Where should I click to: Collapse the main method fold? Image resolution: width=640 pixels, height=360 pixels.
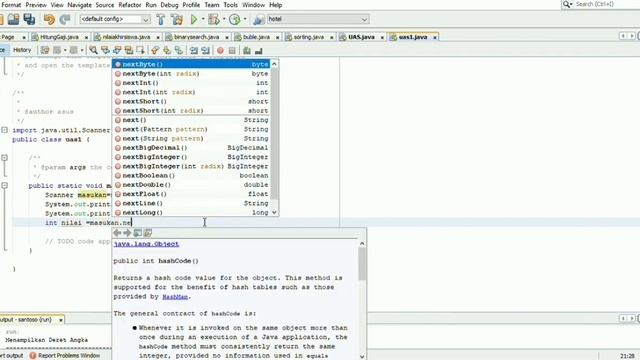tap(4, 185)
